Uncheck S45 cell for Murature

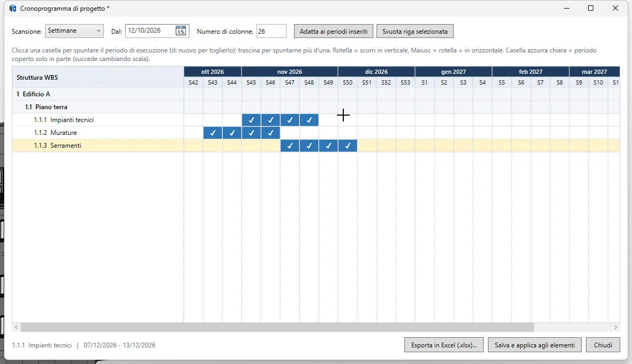pyautogui.click(x=251, y=133)
